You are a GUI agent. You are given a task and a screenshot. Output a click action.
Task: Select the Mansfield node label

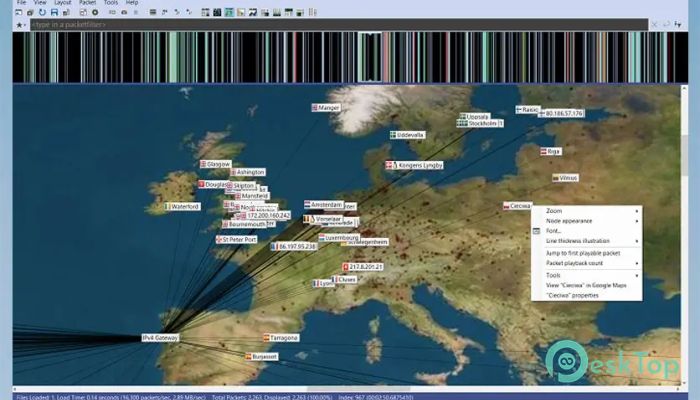[x=252, y=196]
